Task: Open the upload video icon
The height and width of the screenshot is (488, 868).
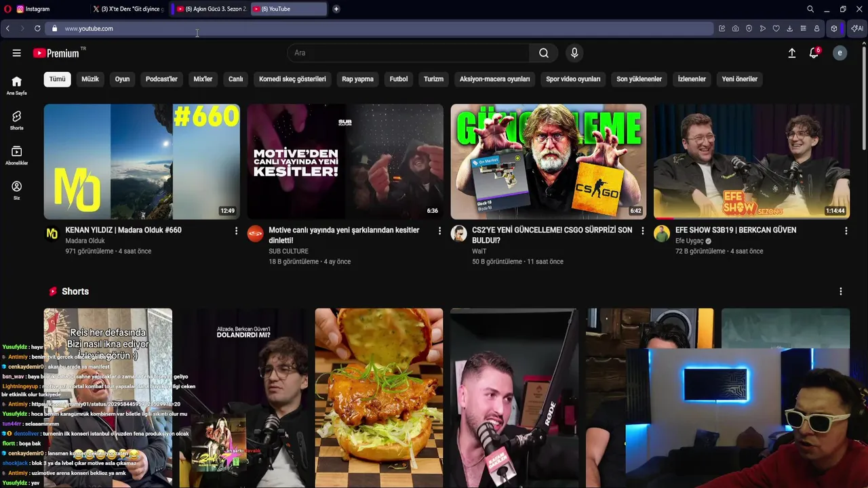Action: (791, 53)
